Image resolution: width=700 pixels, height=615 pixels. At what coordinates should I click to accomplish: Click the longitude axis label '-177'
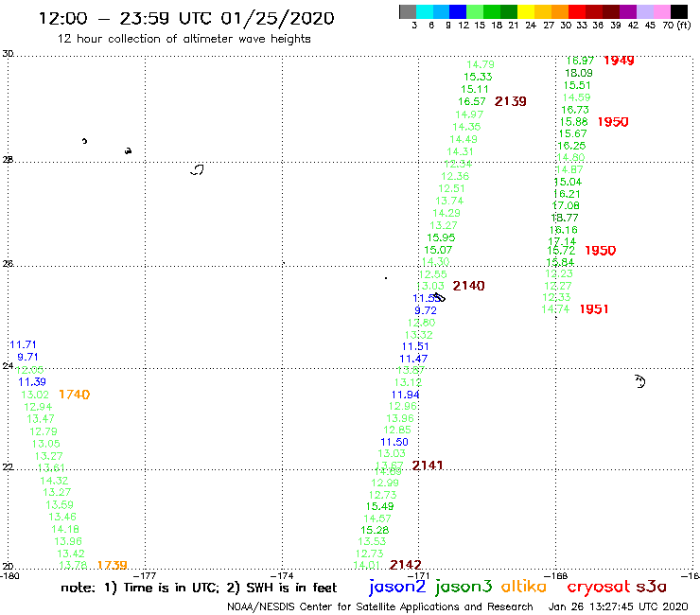[x=145, y=575]
